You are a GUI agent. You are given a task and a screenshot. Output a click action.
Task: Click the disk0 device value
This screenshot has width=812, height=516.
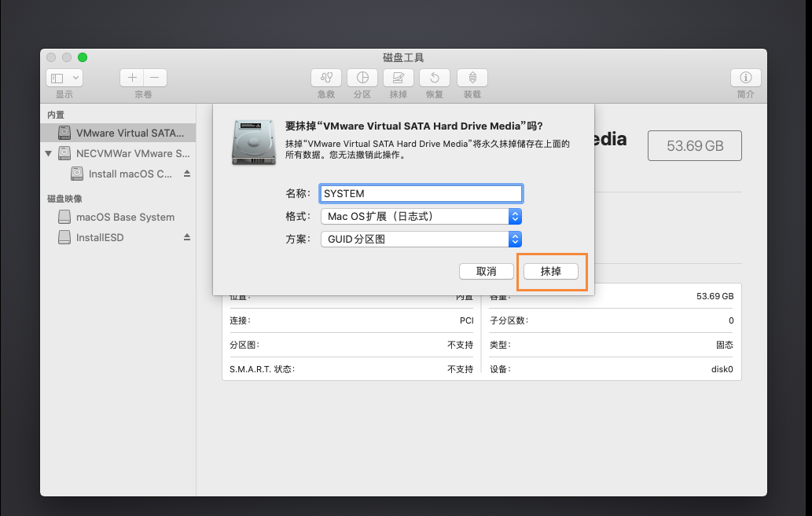(x=722, y=369)
